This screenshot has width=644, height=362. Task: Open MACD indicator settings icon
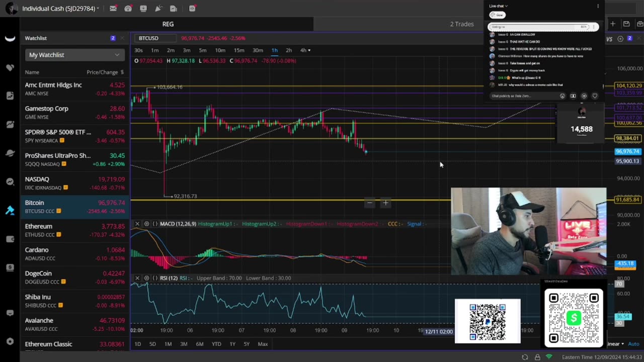coord(146,224)
